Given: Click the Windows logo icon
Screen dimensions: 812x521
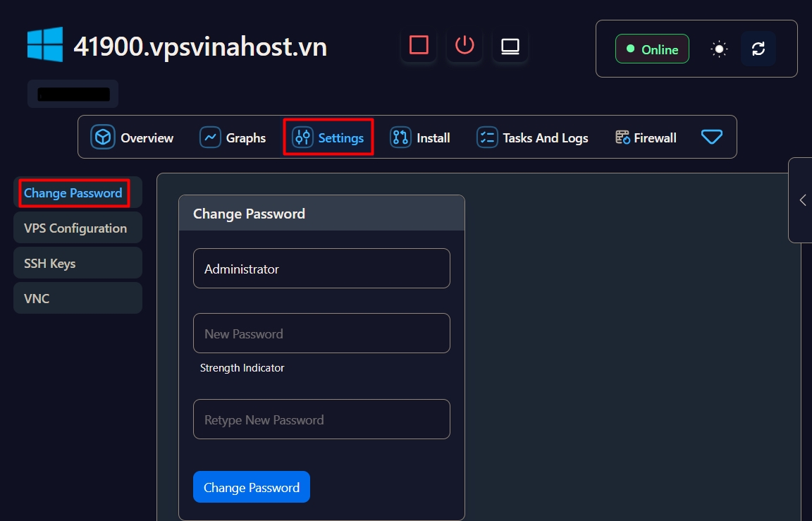Looking at the screenshot, I should [x=45, y=44].
